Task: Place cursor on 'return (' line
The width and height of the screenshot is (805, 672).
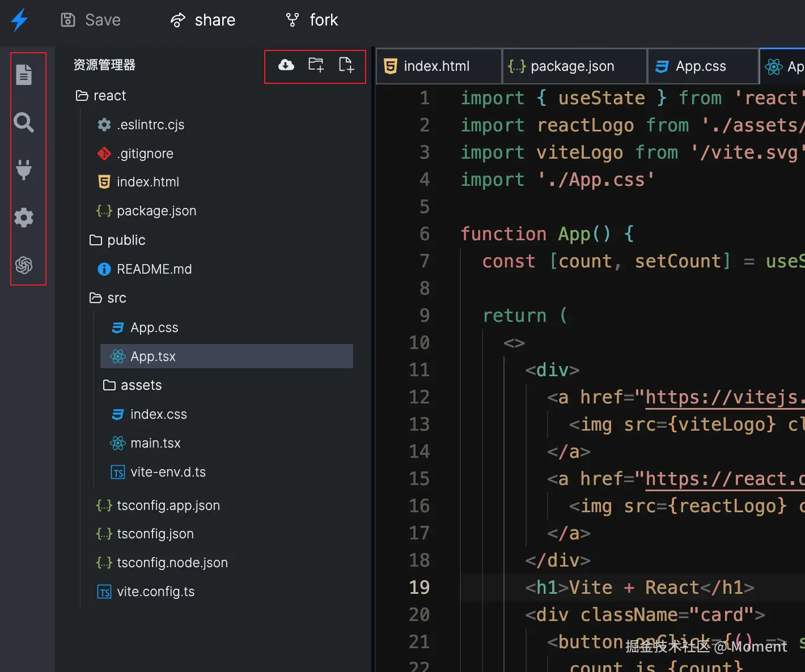Action: (524, 315)
